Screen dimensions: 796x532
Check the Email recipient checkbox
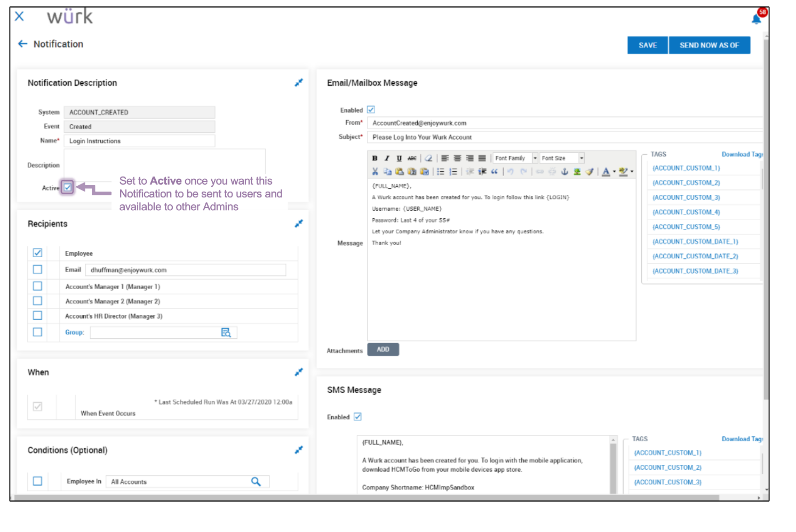[37, 269]
